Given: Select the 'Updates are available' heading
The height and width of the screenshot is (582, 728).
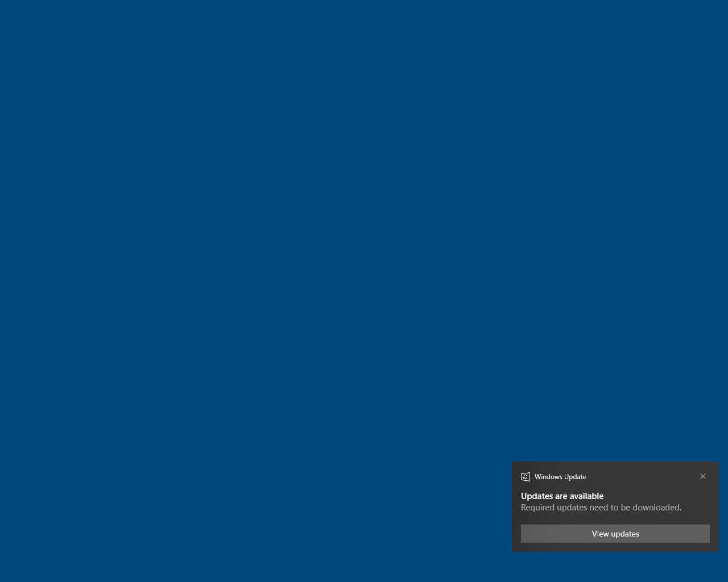Looking at the screenshot, I should [562, 496].
